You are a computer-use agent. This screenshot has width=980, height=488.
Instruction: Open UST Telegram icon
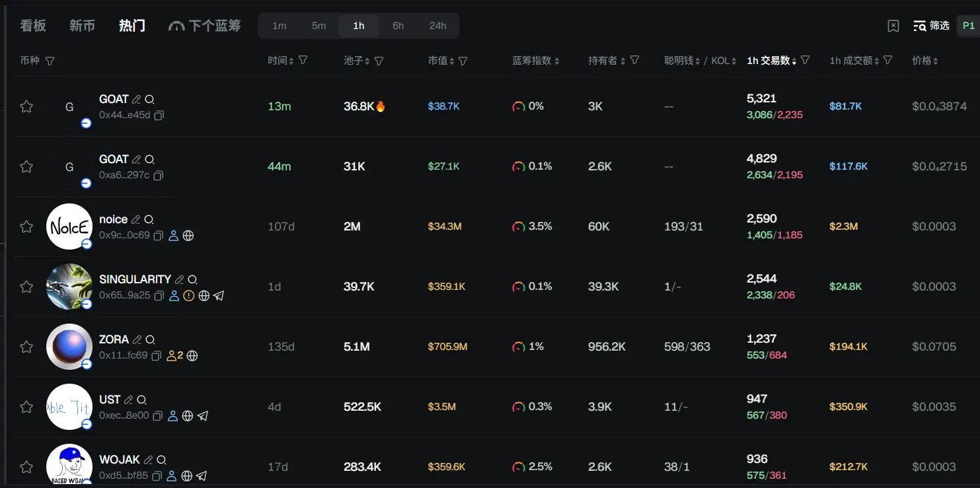pos(203,416)
